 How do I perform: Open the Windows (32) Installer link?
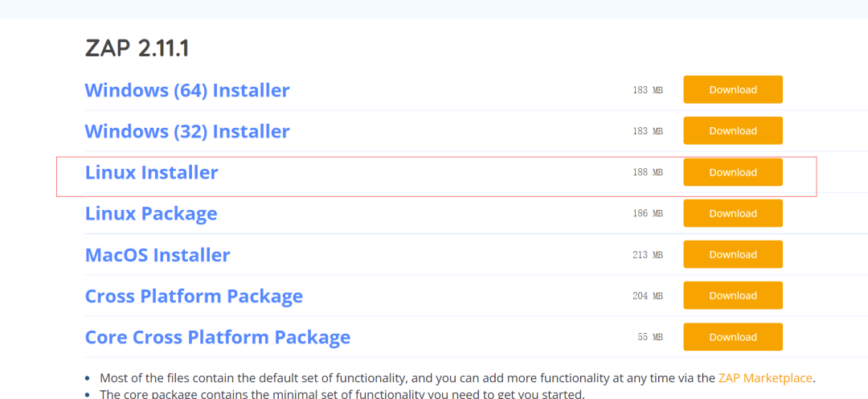coord(187,131)
